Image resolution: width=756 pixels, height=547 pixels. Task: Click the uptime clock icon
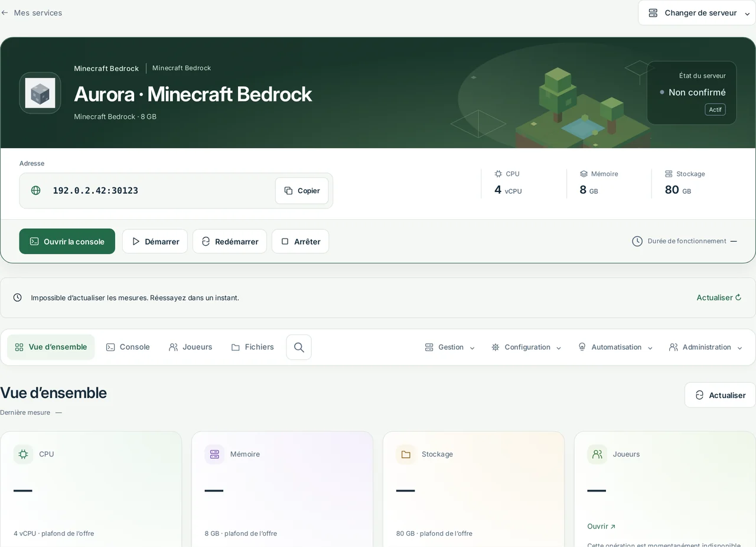tap(637, 241)
